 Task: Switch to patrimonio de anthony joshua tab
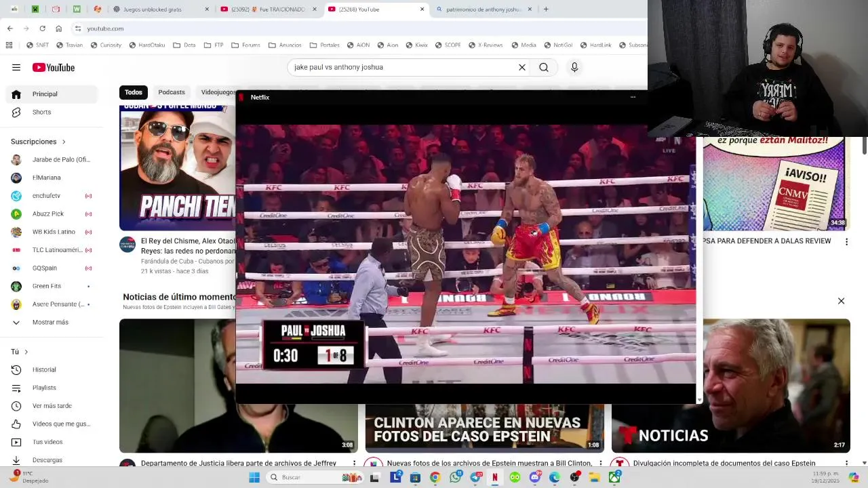pyautogui.click(x=484, y=9)
